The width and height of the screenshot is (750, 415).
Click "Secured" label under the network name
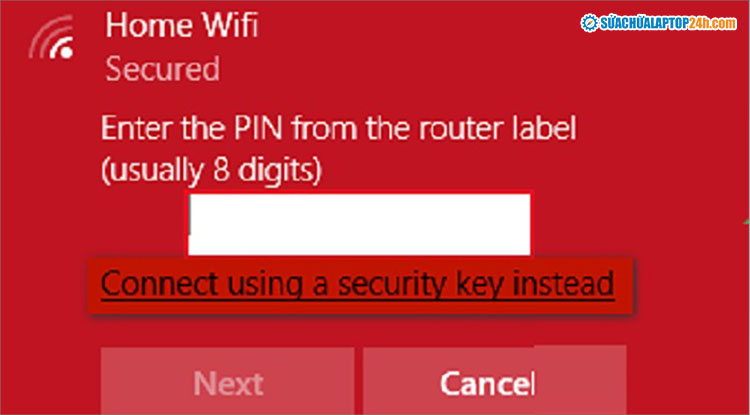(x=162, y=69)
